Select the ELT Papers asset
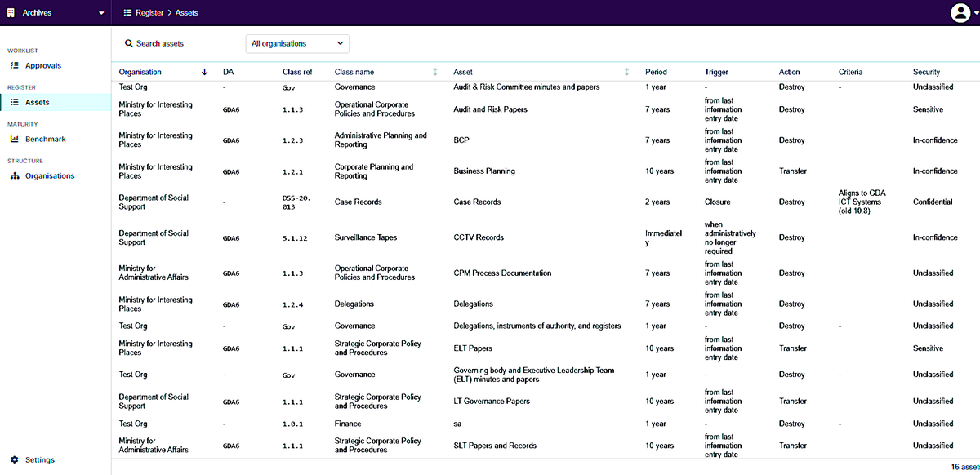This screenshot has height=475, width=980. [x=473, y=348]
